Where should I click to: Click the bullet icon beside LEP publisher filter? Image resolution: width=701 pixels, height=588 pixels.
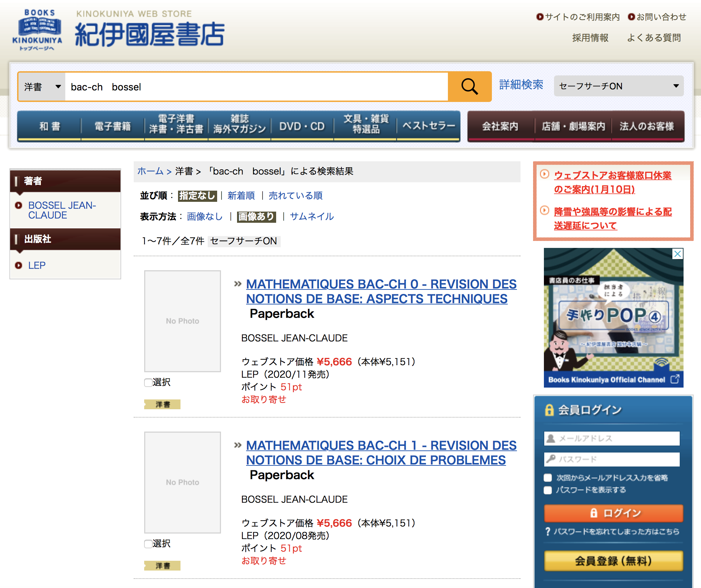point(19,265)
